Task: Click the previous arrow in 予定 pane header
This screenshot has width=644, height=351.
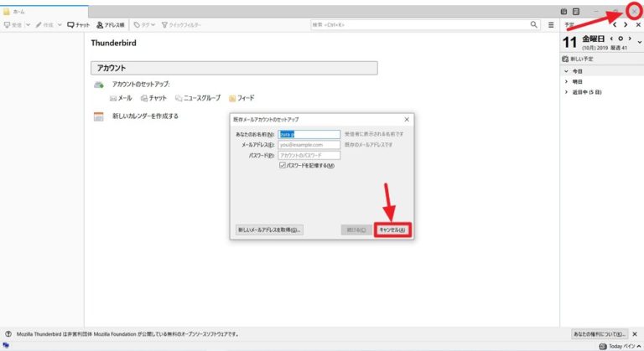Action: pyautogui.click(x=615, y=25)
